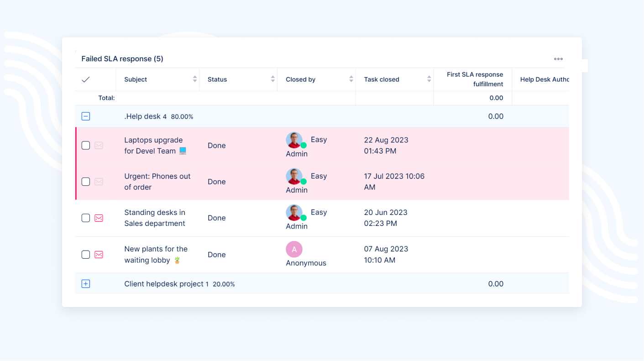This screenshot has height=361, width=644.
Task: Click Easy Admin avatar in Laptops upgrade row
Action: coord(294,140)
